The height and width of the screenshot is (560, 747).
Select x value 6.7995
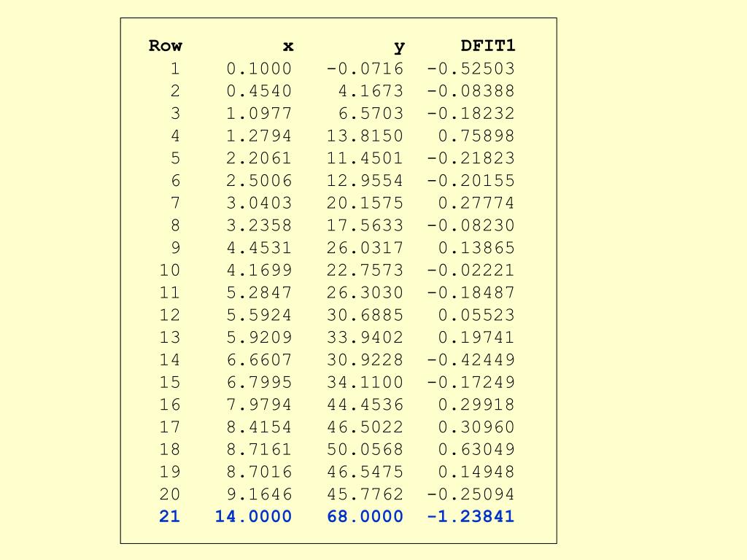(259, 382)
